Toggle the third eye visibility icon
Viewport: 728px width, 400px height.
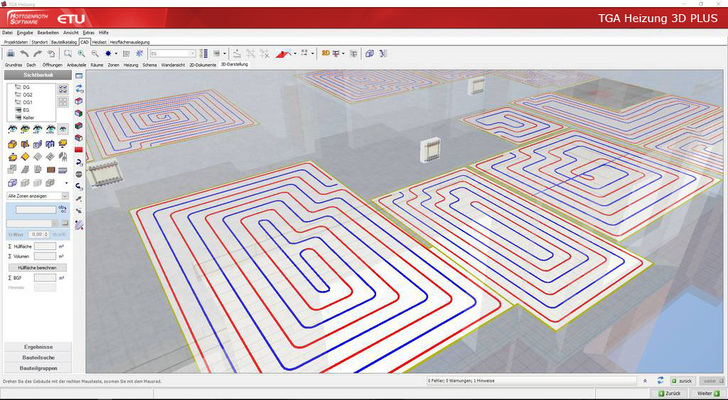pos(38,129)
